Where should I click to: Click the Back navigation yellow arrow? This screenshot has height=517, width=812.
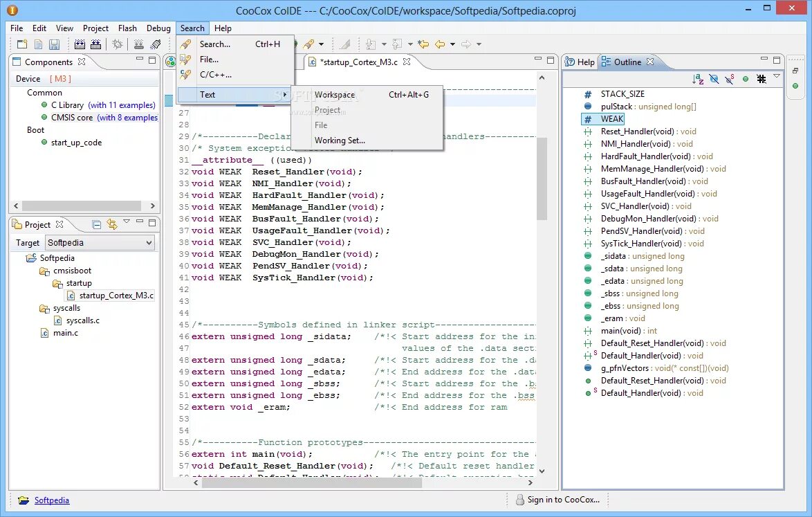(x=440, y=44)
